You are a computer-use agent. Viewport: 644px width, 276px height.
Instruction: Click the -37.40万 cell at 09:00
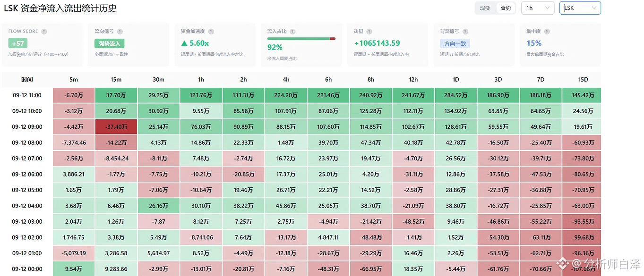pos(116,127)
